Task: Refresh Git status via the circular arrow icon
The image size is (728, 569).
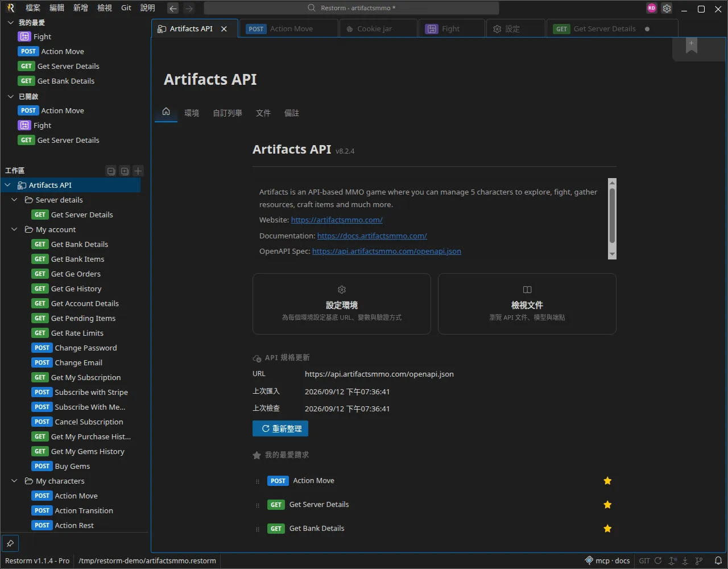Action: click(658, 560)
